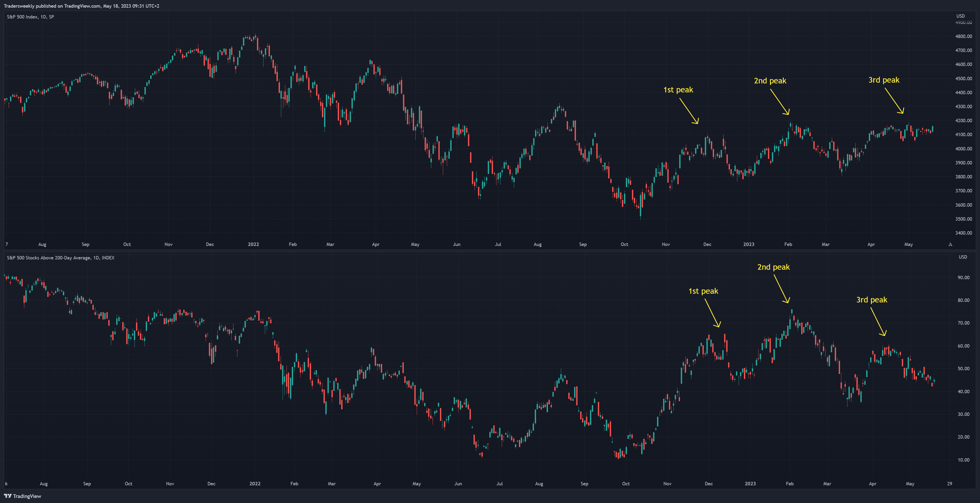
Task: Click the 3500.00 price axis label
Action: [x=964, y=219]
